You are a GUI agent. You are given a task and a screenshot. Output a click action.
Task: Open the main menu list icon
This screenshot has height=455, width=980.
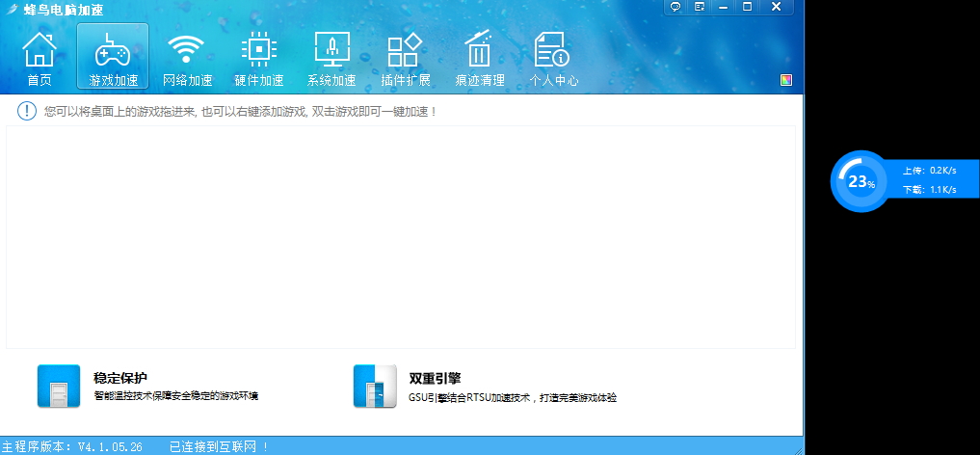click(x=700, y=7)
